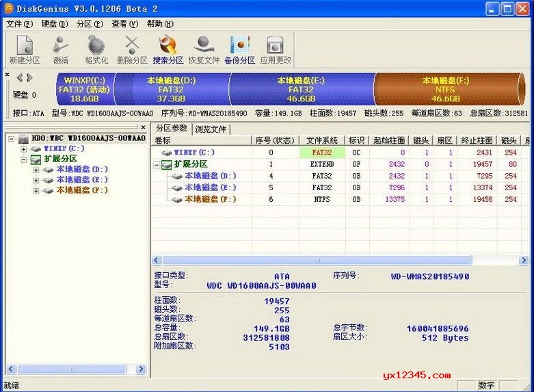Click the 13375 start cylinder value
Viewport: 534px width, 392px height.
(395, 199)
